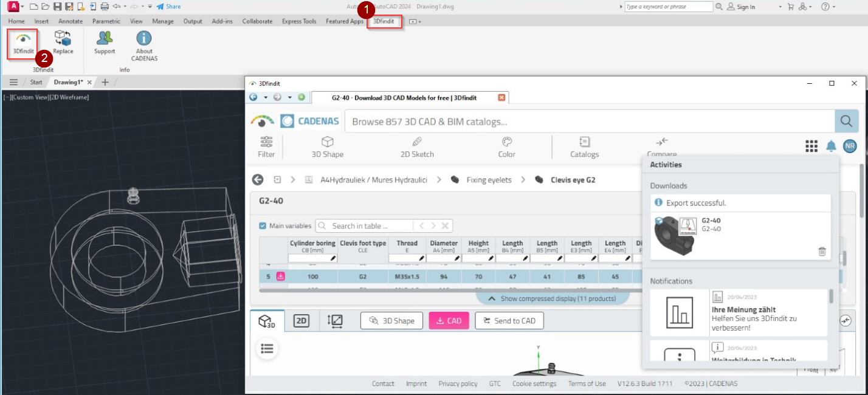This screenshot has width=868, height=395.
Task: Click New file icon in quick access toolbar
Action: [x=34, y=7]
